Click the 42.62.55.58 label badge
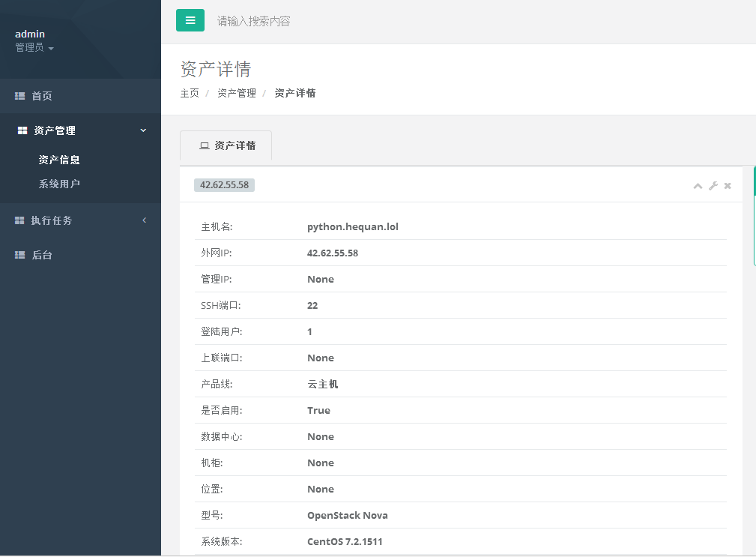This screenshot has width=756, height=557. pos(224,184)
